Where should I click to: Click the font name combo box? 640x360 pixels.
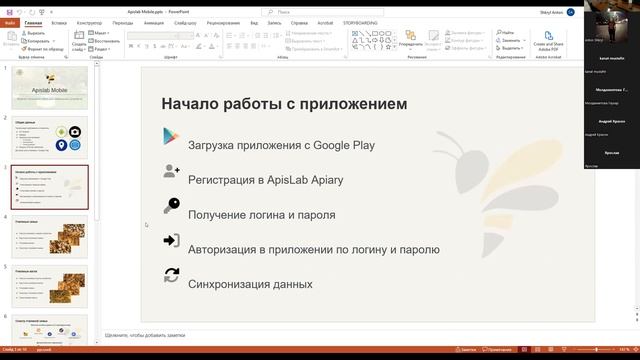point(153,36)
